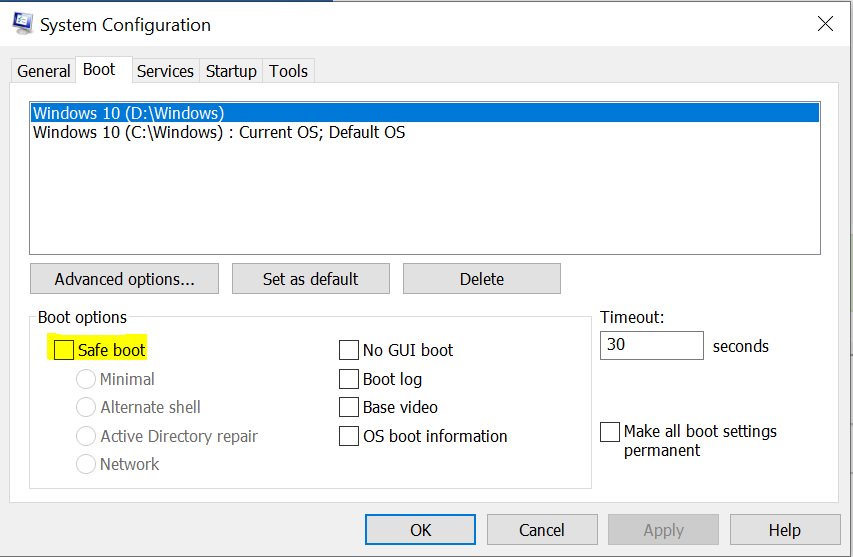Select Windows 10 (D:\Windows) boot entry

coord(128,113)
